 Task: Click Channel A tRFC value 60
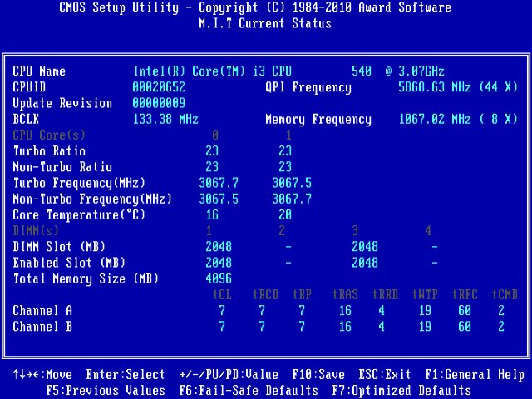point(465,310)
